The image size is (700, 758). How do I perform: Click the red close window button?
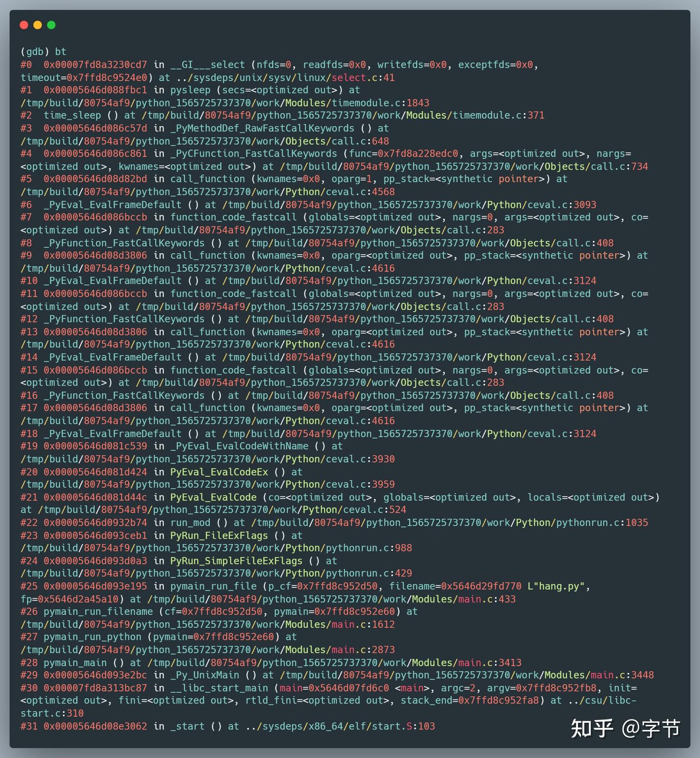(24, 24)
